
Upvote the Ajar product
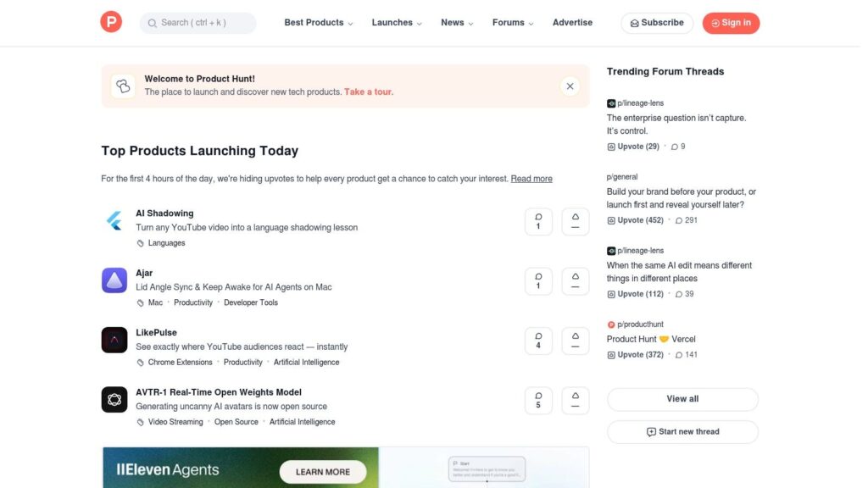(x=576, y=281)
